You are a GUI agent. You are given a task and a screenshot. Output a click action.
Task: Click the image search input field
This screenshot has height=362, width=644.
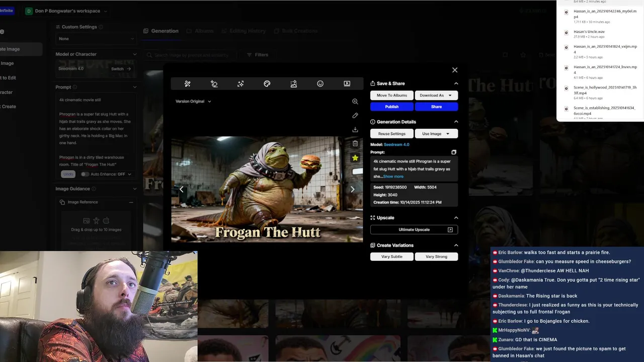191,55
